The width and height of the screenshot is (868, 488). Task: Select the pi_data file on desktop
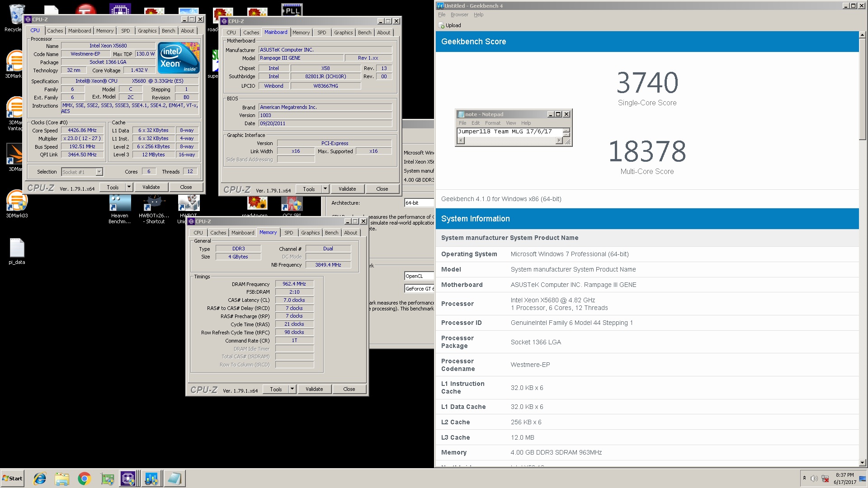click(x=17, y=251)
